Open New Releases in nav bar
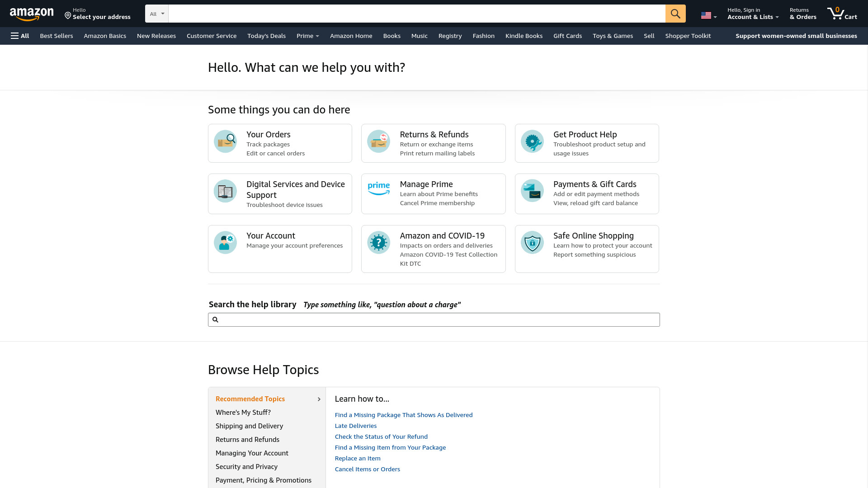Viewport: 868px width, 488px height. point(156,36)
